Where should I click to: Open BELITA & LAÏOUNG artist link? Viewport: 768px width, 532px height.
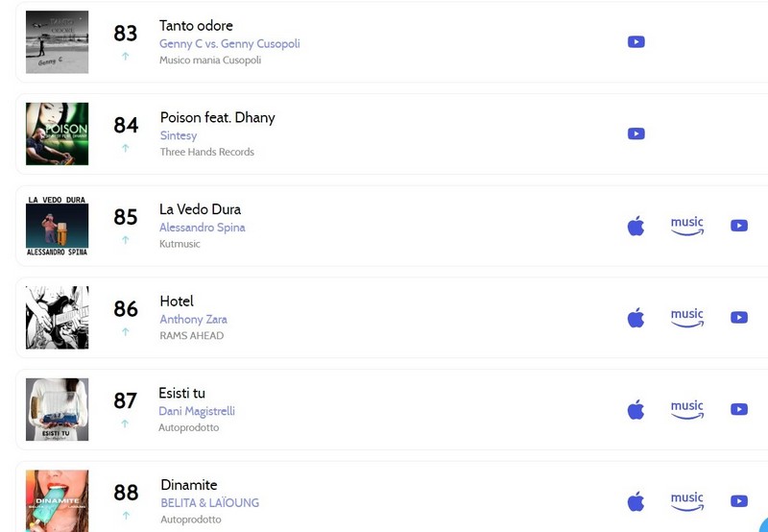point(209,502)
